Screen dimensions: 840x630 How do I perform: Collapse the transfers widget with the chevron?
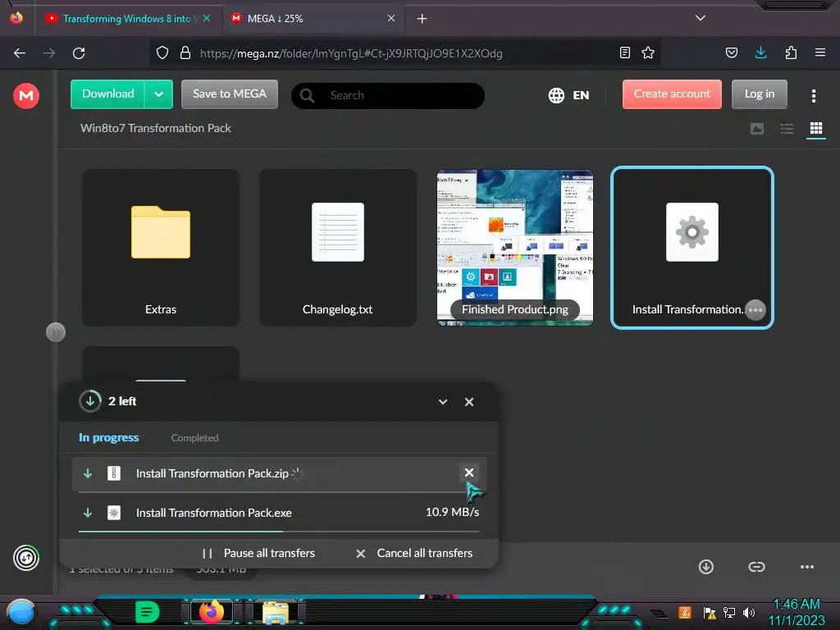click(443, 402)
